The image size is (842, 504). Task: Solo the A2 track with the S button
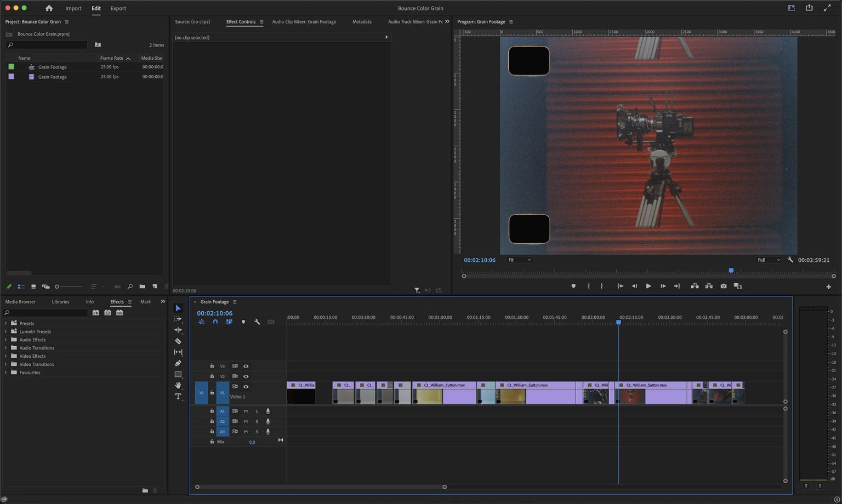pyautogui.click(x=257, y=421)
